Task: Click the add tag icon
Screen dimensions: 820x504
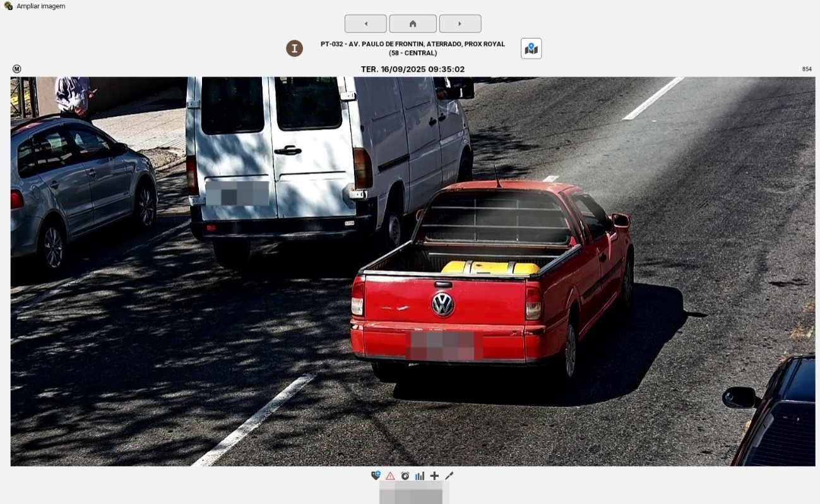Action: click(376, 476)
